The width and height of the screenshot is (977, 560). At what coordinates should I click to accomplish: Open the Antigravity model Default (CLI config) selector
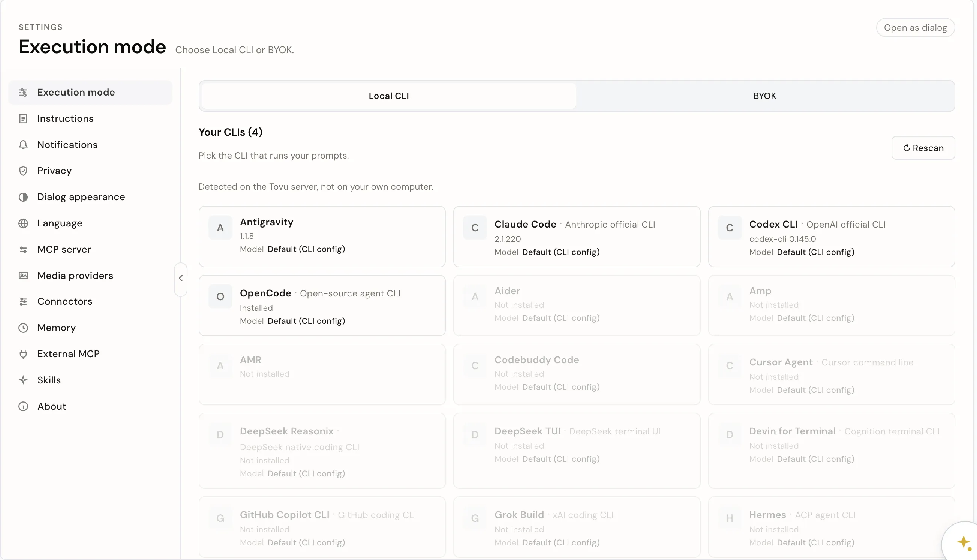[x=306, y=249]
